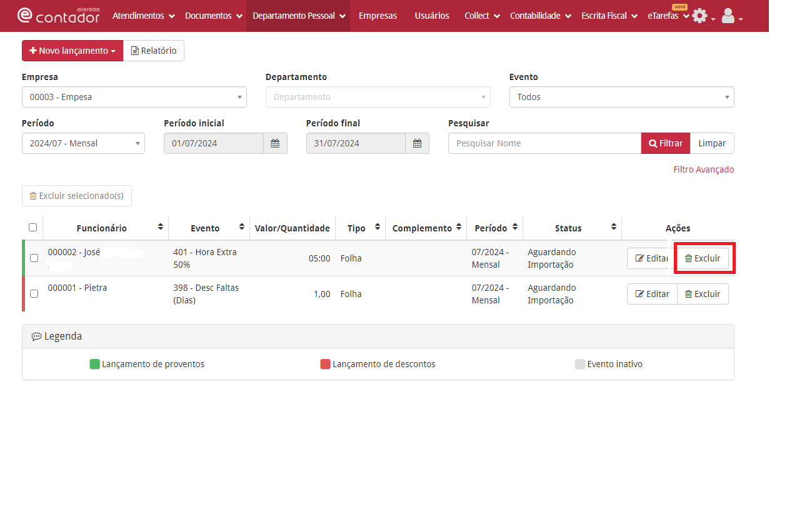Focus the Pesquisar Nome search field
812x511 pixels.
pyautogui.click(x=544, y=143)
